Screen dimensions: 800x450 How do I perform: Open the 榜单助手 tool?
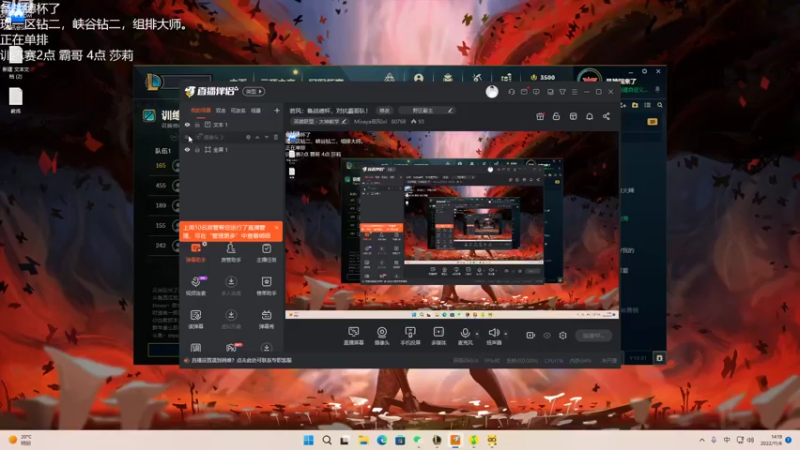pyautogui.click(x=266, y=286)
